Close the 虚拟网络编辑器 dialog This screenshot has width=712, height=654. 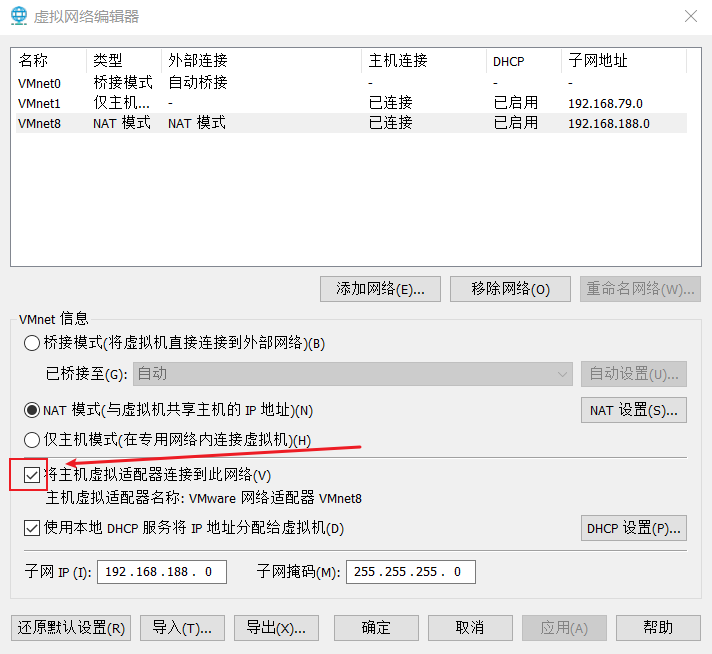[x=691, y=16]
